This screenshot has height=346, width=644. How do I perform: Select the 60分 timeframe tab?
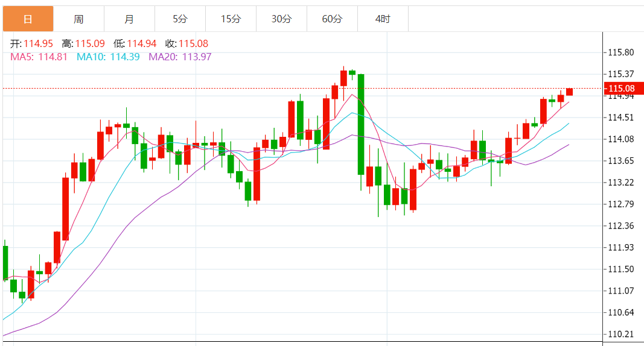point(332,19)
